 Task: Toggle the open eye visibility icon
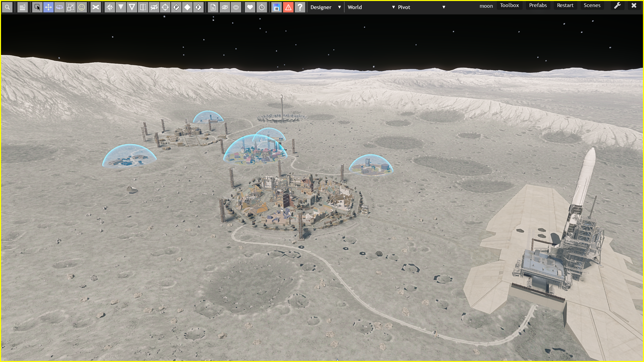236,7
